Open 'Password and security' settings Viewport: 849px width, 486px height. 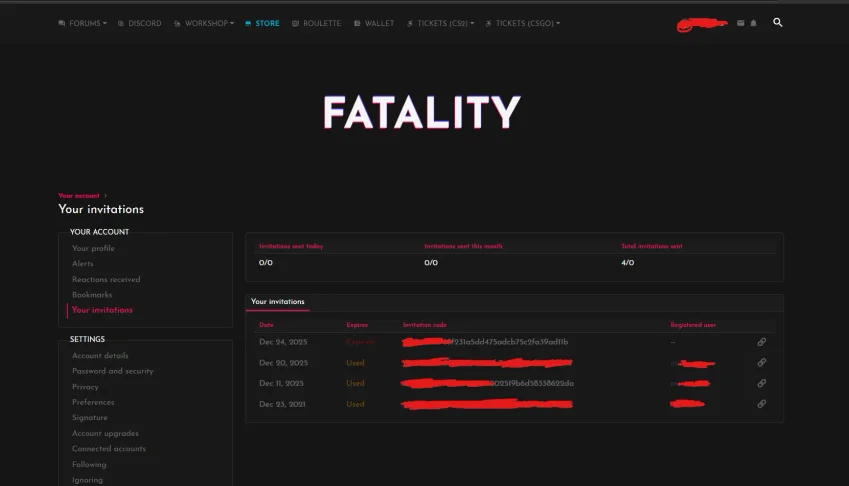(113, 371)
